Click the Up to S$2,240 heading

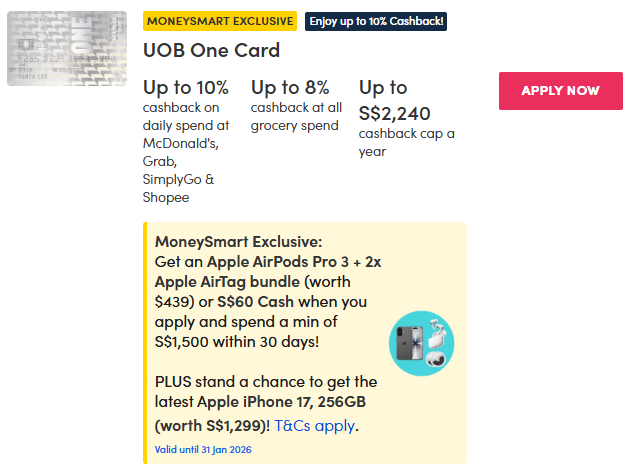tap(398, 100)
